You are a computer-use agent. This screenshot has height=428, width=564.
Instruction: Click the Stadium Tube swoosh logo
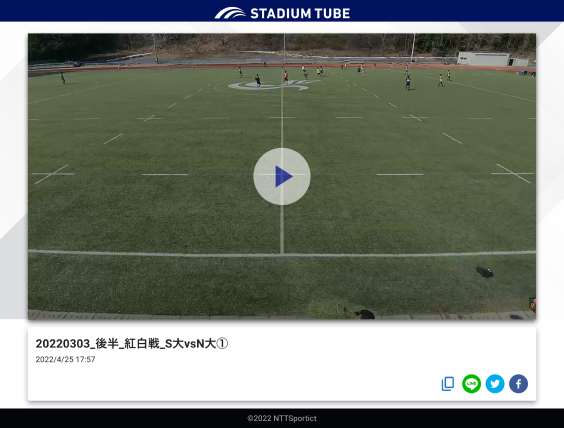[230, 13]
